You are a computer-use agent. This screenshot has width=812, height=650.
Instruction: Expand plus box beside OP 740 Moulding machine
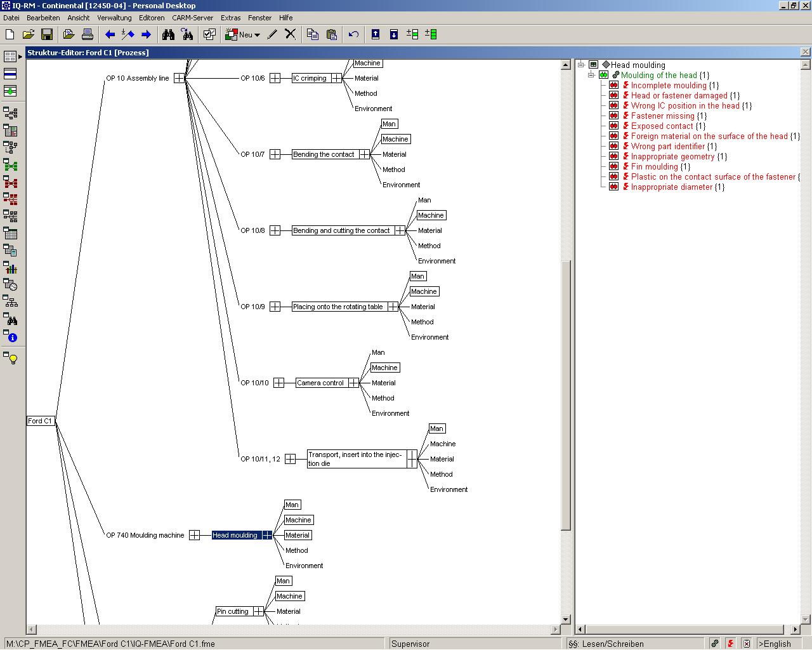195,535
